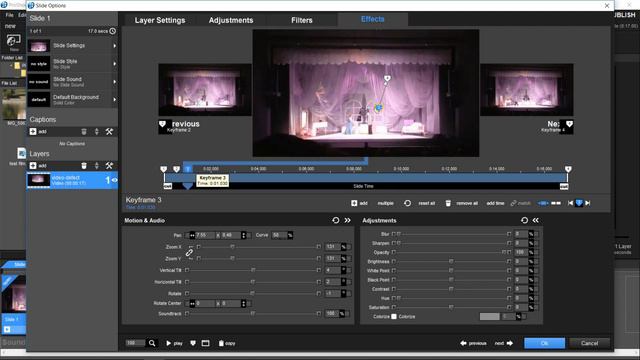
Task: Toggle Rotate keyframe checkbox
Action: (187, 293)
